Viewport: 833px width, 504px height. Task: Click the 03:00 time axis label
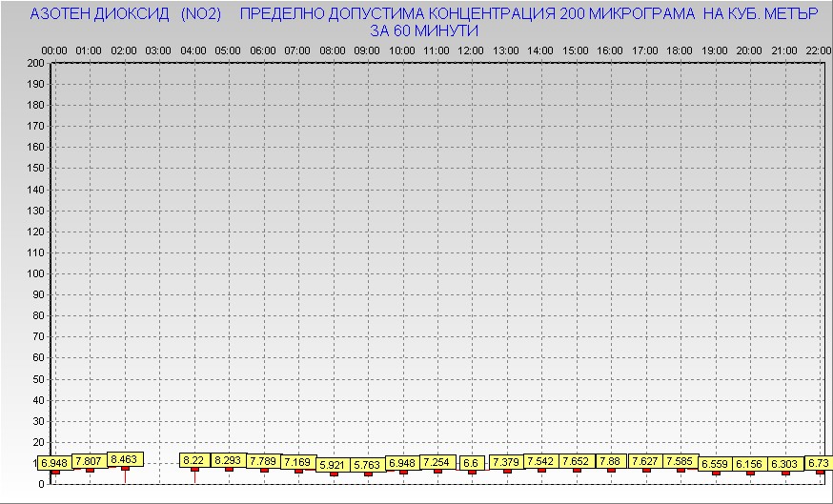(x=158, y=50)
